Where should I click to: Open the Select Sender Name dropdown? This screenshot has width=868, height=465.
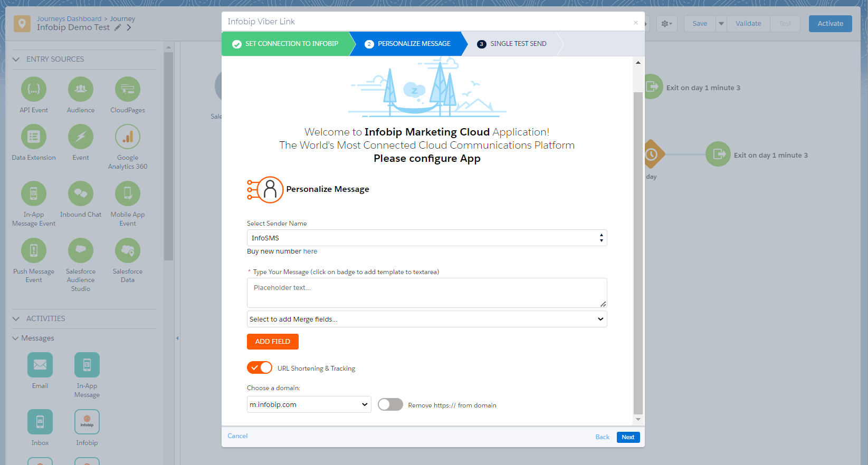pyautogui.click(x=426, y=238)
